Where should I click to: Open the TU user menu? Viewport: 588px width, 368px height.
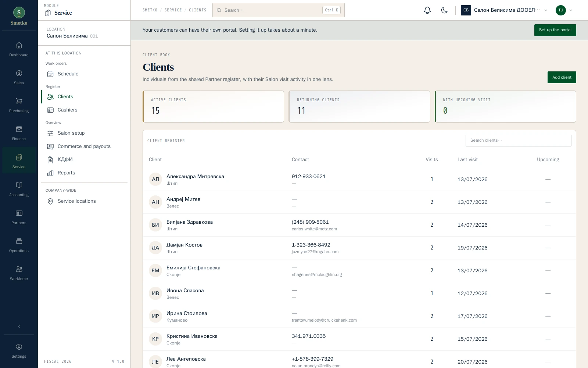[x=564, y=10]
